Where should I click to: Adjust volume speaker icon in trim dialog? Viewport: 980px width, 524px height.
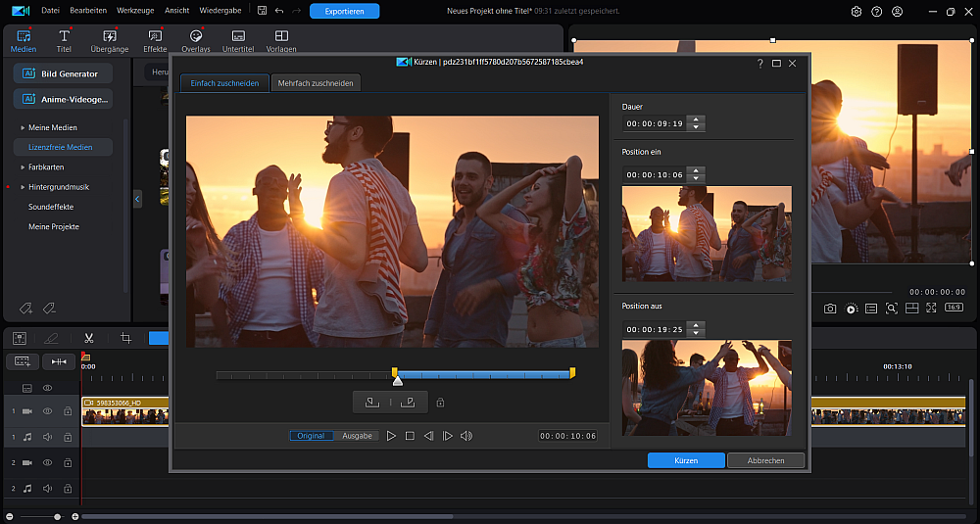click(x=466, y=436)
